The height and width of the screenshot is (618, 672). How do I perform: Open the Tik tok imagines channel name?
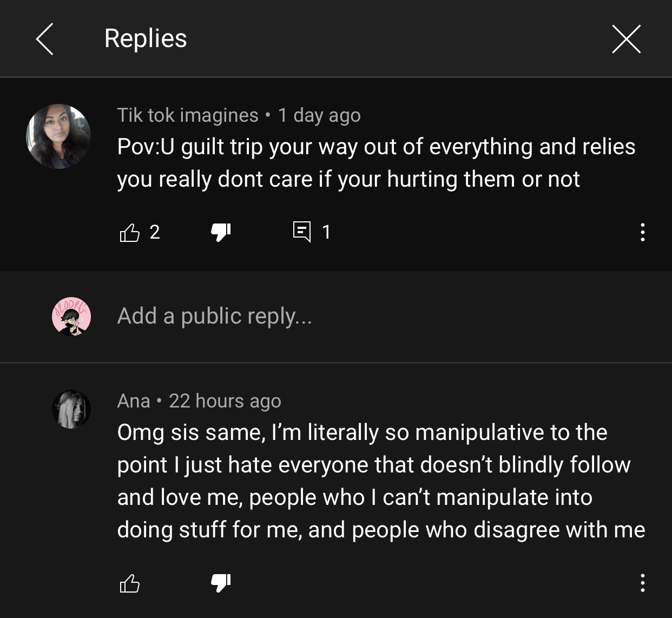pyautogui.click(x=188, y=115)
